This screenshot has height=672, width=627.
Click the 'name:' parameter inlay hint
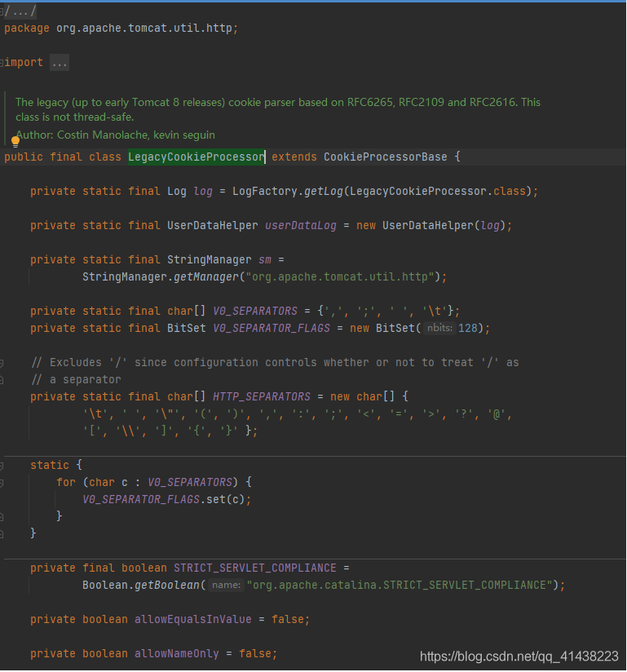click(226, 585)
